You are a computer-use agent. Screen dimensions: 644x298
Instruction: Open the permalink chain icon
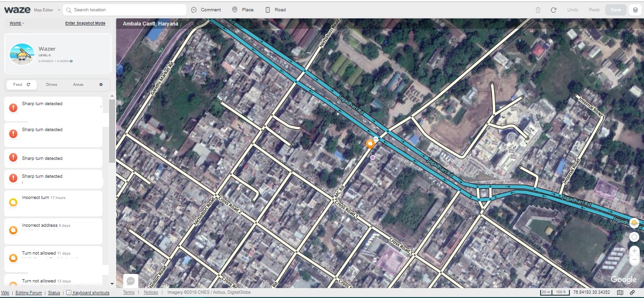click(x=632, y=293)
